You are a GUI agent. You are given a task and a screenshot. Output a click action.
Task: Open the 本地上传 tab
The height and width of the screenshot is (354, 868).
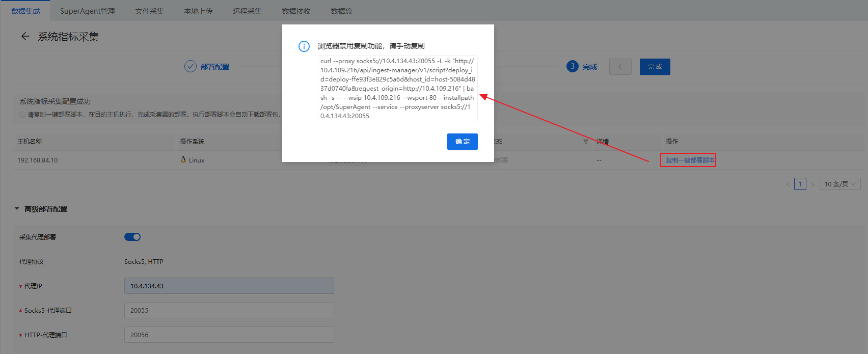[x=199, y=11]
